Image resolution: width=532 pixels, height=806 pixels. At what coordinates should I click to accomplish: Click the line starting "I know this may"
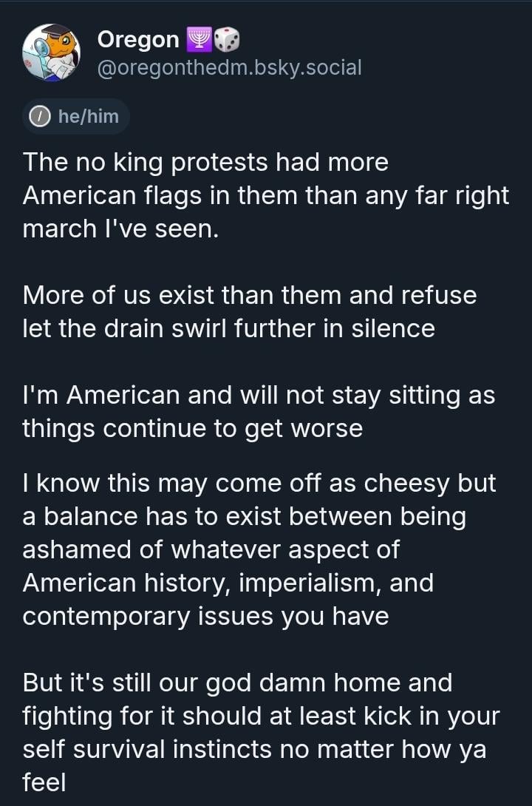[259, 483]
